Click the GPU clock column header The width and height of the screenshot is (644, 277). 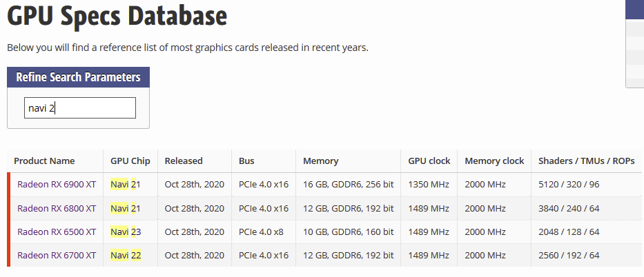click(429, 161)
